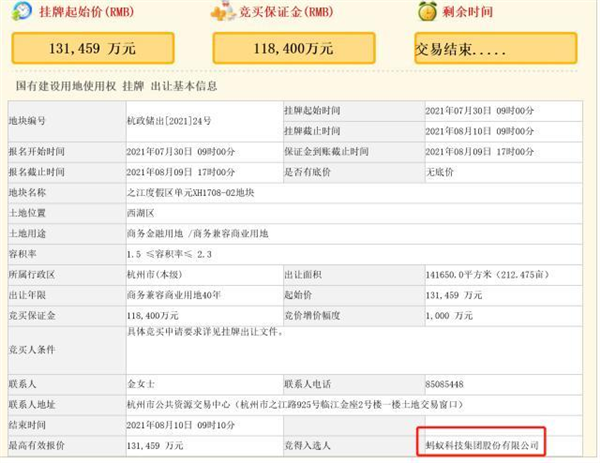The image size is (600, 463).
Task: Click the 118,400万元 deposit box
Action: (x=294, y=48)
